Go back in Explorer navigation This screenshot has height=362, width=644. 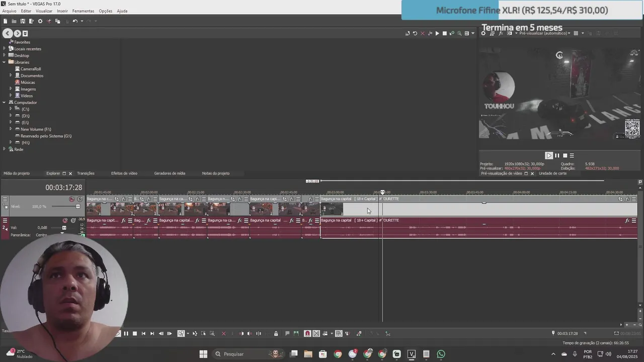[x=8, y=33]
